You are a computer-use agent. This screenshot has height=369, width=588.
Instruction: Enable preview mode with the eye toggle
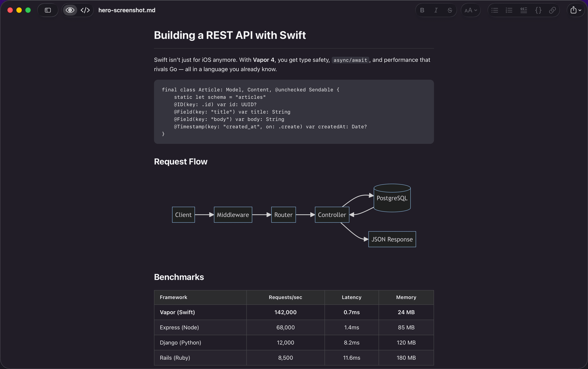point(70,10)
